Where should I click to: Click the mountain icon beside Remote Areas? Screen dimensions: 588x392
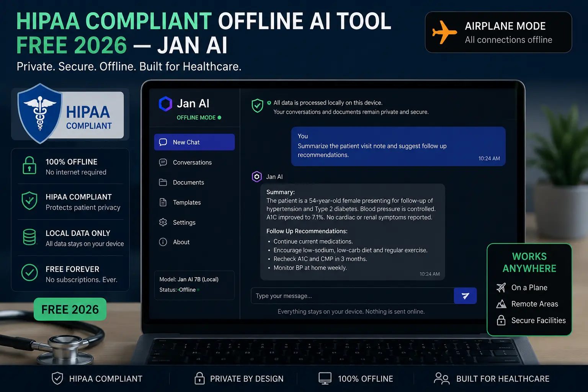click(501, 304)
